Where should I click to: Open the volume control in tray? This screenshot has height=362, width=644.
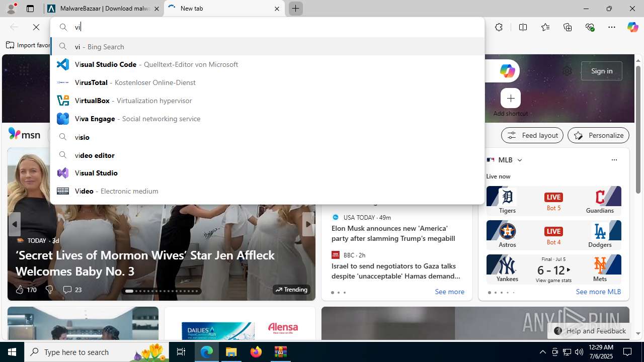click(x=579, y=352)
